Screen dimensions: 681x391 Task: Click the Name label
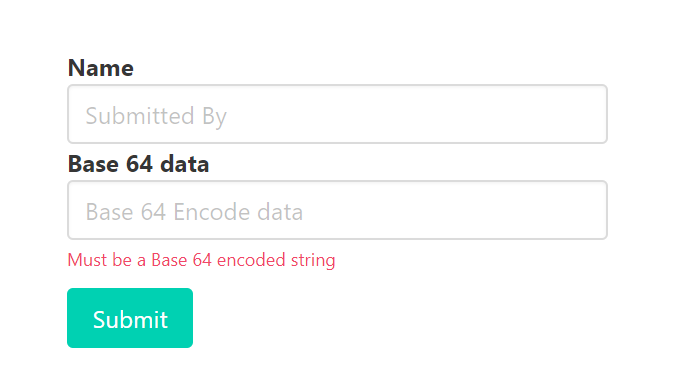click(x=100, y=68)
